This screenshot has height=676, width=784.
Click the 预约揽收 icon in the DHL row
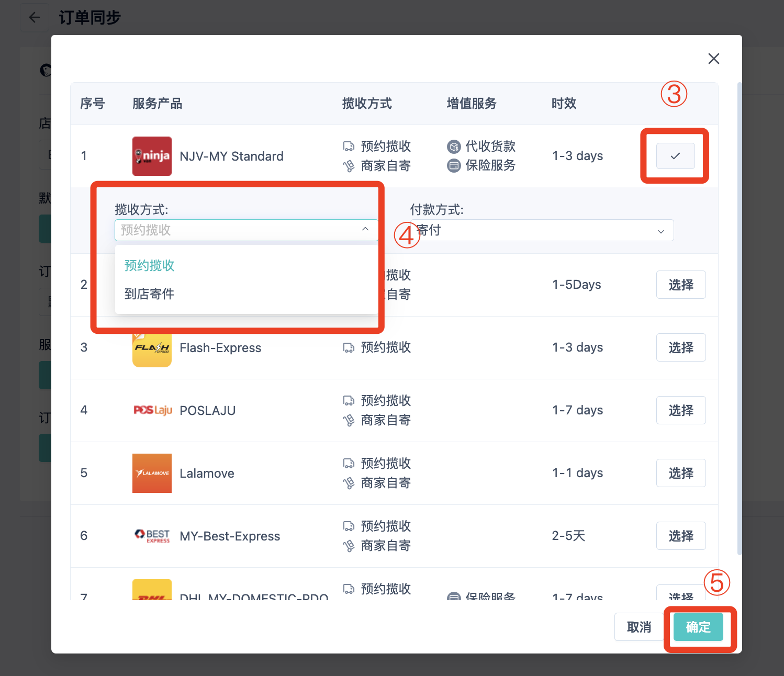349,589
